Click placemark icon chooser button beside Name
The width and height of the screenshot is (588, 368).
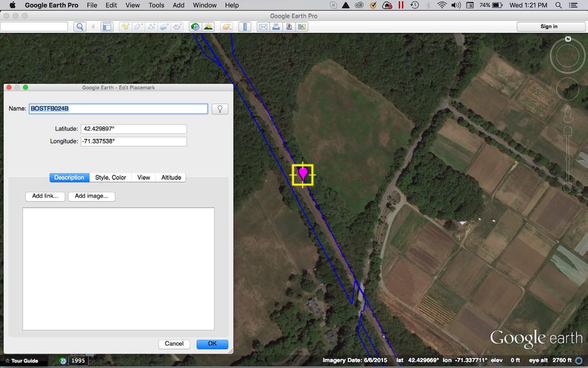click(220, 109)
